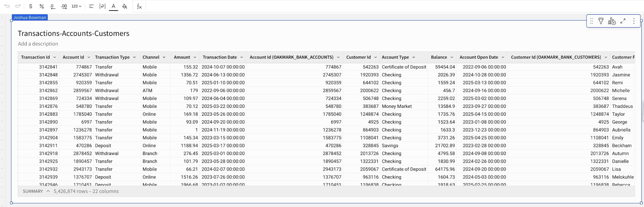Image resolution: width=644 pixels, height=207 pixels.
Task: Open the 123 number format dropdown
Action: (76, 6)
